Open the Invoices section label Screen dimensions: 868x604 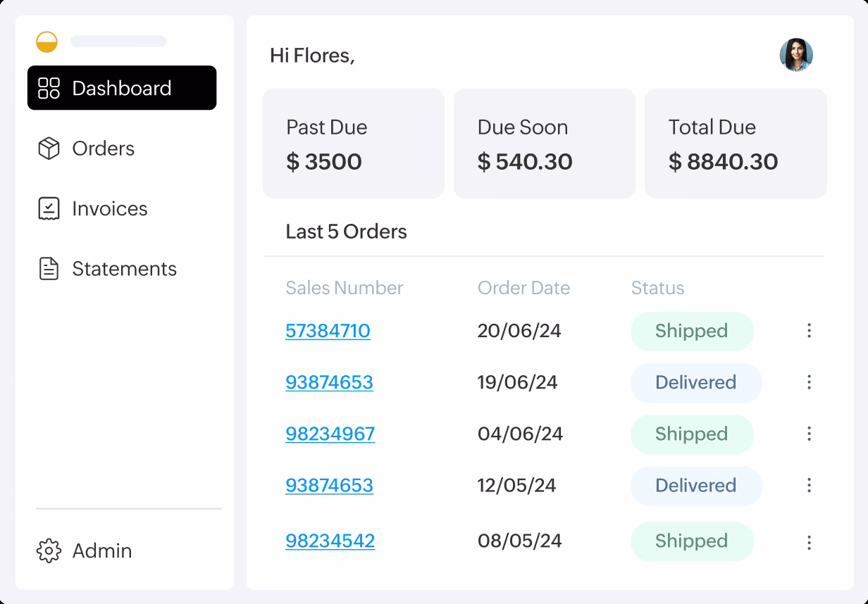point(110,208)
